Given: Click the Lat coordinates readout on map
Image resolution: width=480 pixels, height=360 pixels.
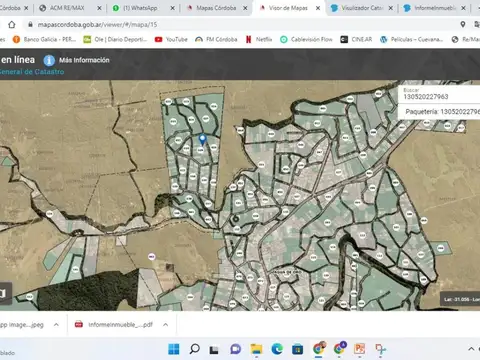Looking at the screenshot, I should click(461, 299).
